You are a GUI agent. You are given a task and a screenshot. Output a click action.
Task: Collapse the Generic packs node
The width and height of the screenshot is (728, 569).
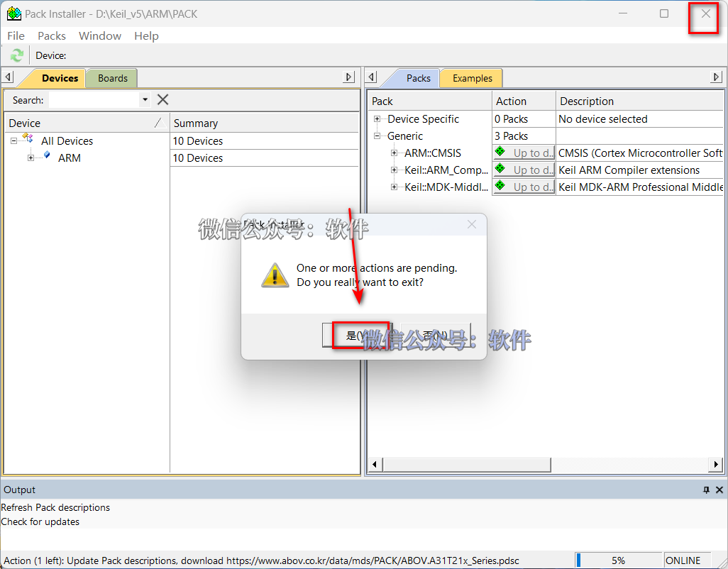point(377,136)
